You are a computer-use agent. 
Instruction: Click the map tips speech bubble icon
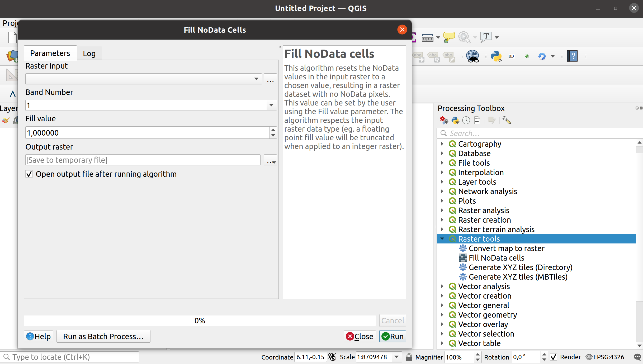(449, 37)
